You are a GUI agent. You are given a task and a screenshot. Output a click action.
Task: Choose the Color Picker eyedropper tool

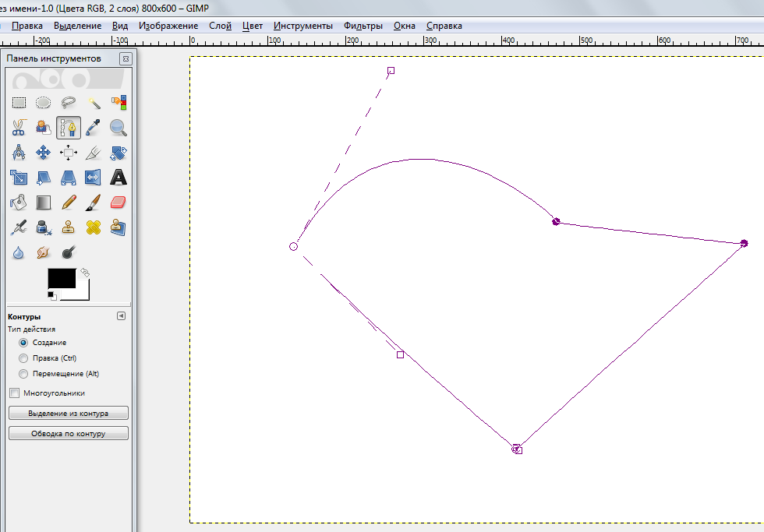94,127
